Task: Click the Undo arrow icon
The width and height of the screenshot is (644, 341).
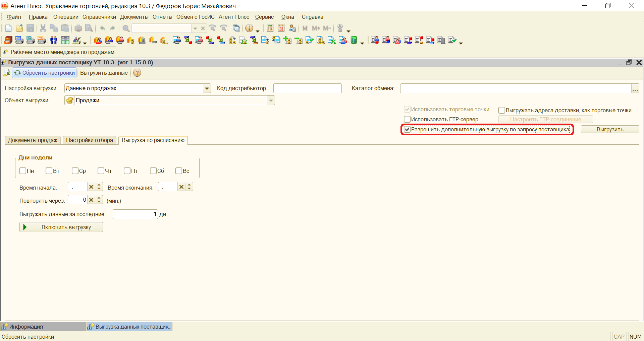Action: [103, 28]
